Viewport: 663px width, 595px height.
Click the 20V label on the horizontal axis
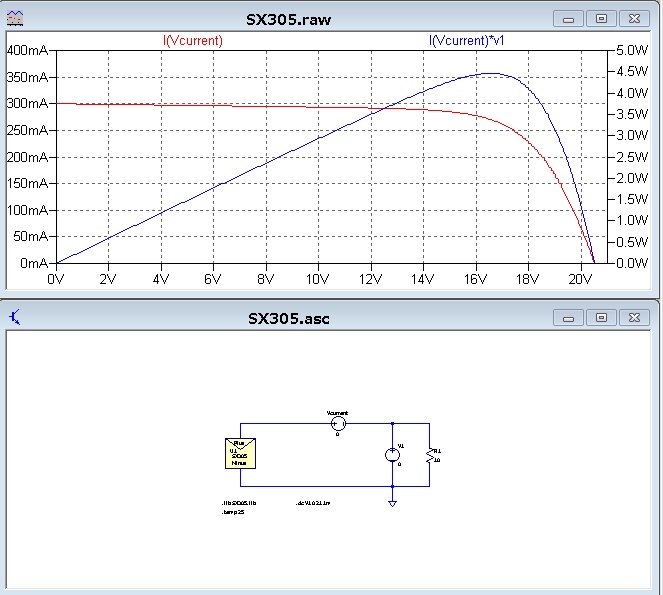click(580, 279)
